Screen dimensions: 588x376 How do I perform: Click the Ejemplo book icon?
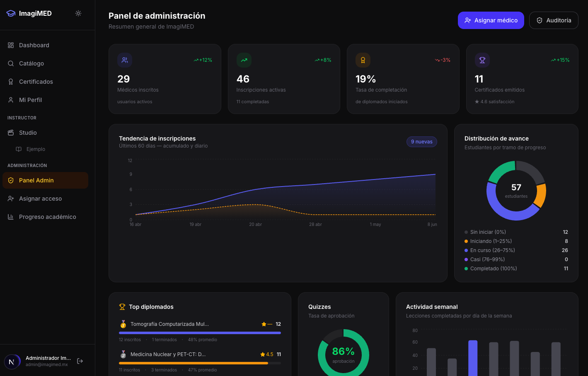tap(19, 149)
